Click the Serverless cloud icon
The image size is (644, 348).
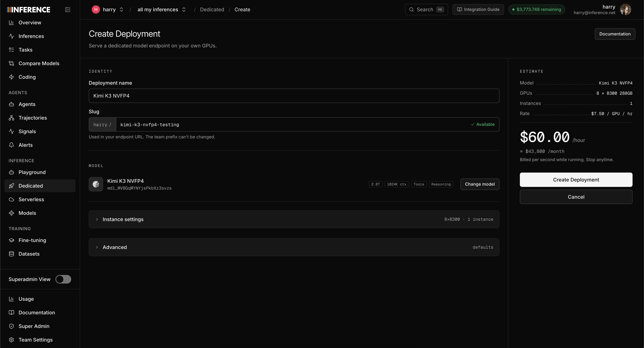tap(11, 199)
